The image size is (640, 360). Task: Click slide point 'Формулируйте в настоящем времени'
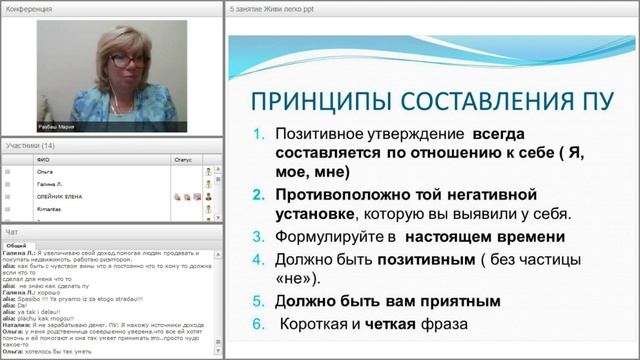420,237
